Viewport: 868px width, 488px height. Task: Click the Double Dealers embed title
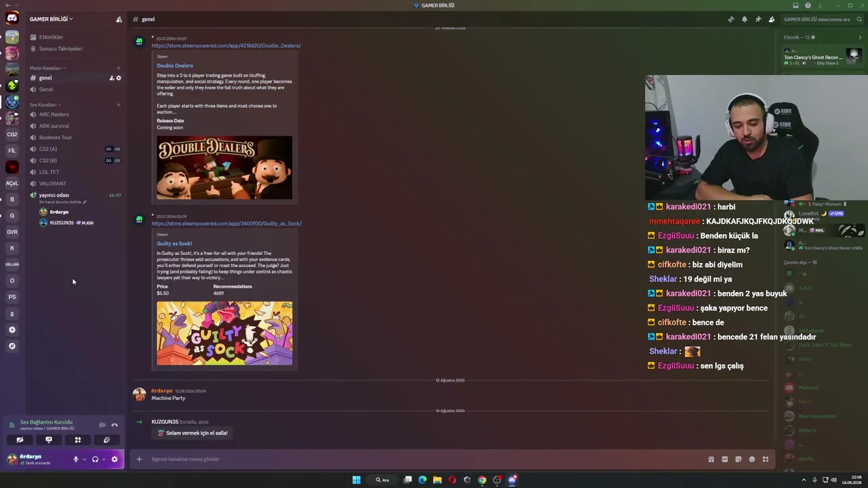click(x=175, y=66)
